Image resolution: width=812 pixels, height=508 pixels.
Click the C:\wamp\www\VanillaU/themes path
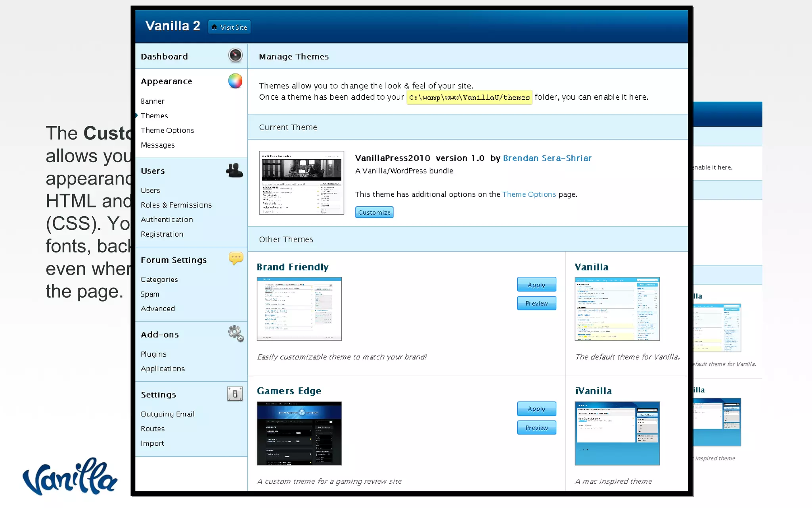pos(469,97)
